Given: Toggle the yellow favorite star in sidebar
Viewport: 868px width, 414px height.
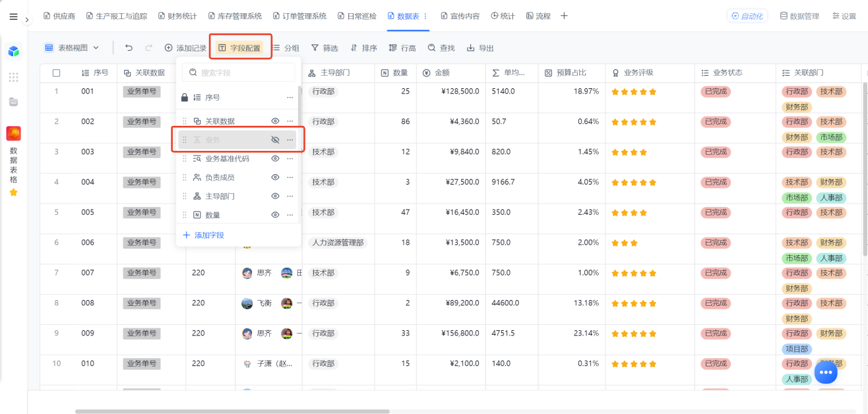Looking at the screenshot, I should [x=13, y=192].
